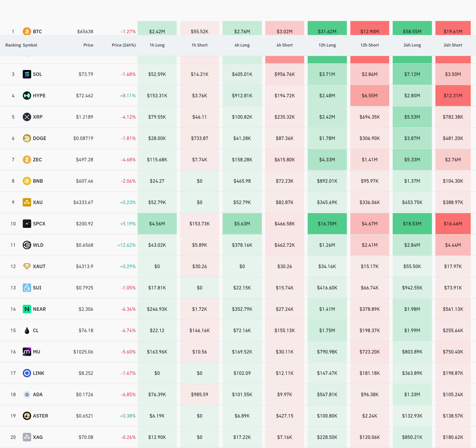Sort by 1h Long liquidations header

[x=157, y=45]
